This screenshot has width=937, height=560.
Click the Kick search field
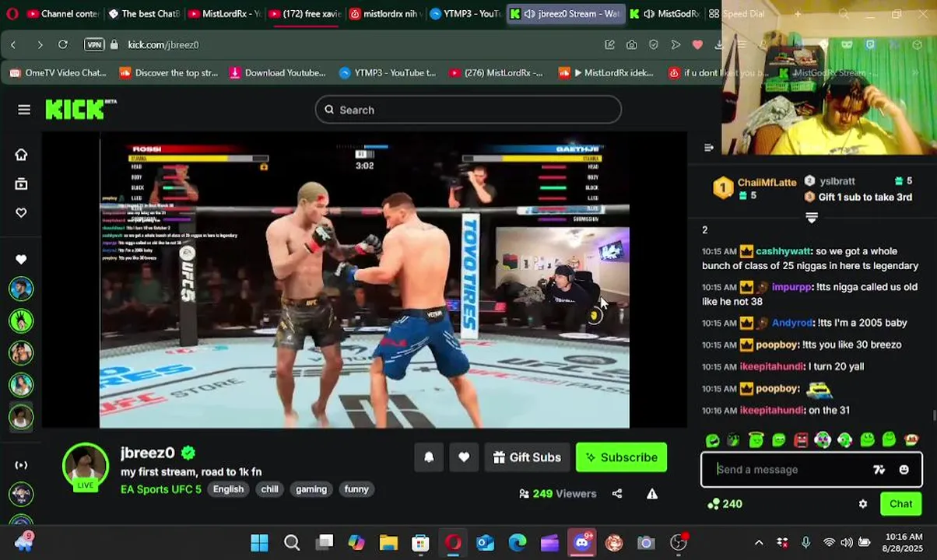click(x=468, y=110)
